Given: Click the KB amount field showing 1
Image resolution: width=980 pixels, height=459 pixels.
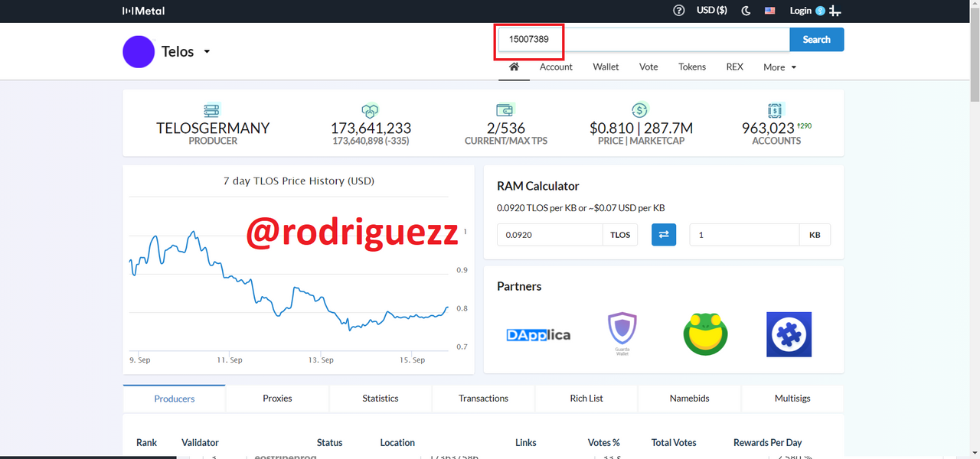Looking at the screenshot, I should (x=744, y=235).
